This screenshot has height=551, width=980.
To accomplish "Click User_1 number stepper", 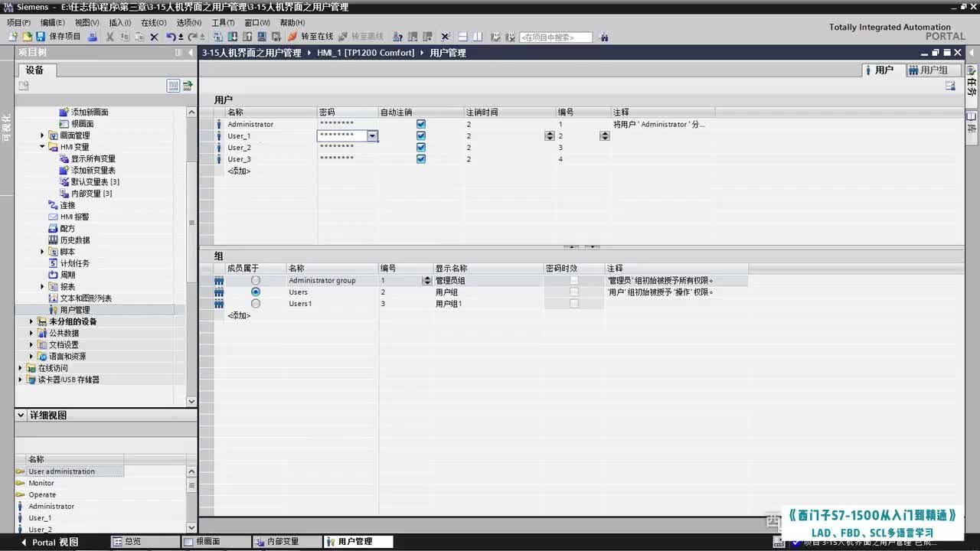I will (x=604, y=136).
